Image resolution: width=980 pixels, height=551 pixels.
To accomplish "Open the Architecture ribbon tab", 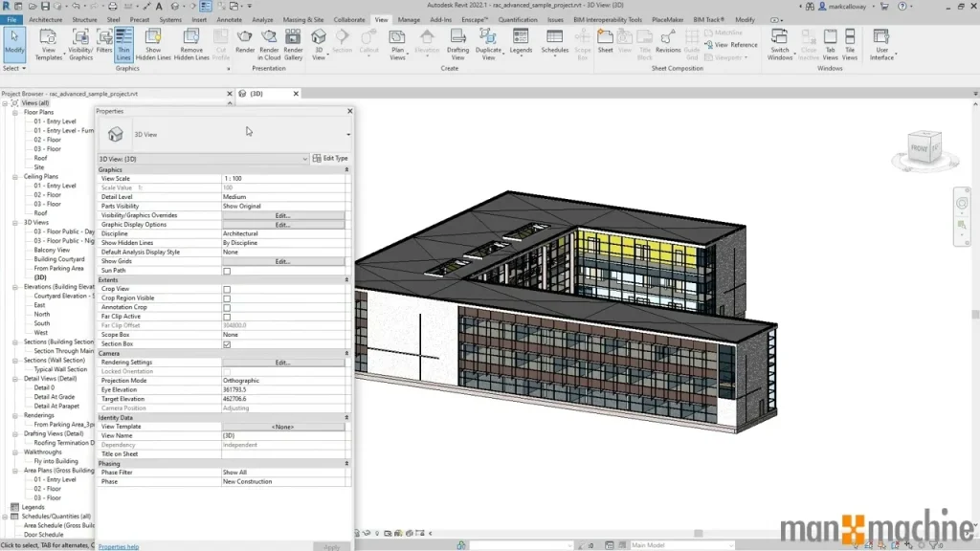I will (x=46, y=19).
